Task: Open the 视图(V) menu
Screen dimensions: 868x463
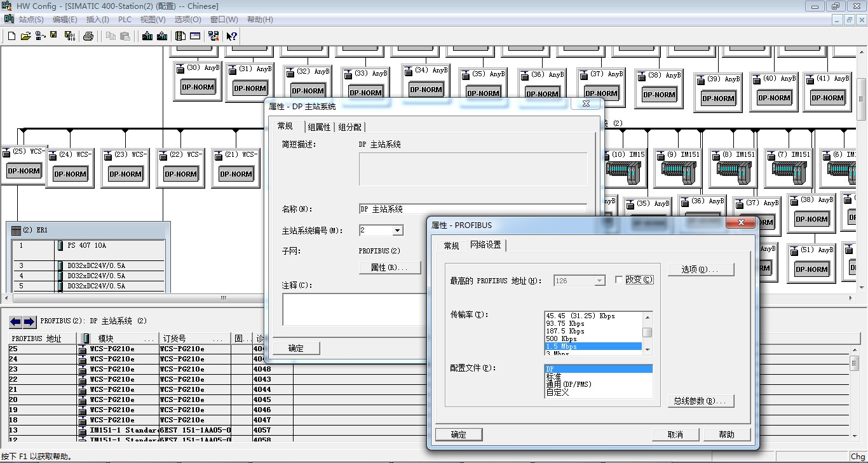Action: (x=153, y=20)
